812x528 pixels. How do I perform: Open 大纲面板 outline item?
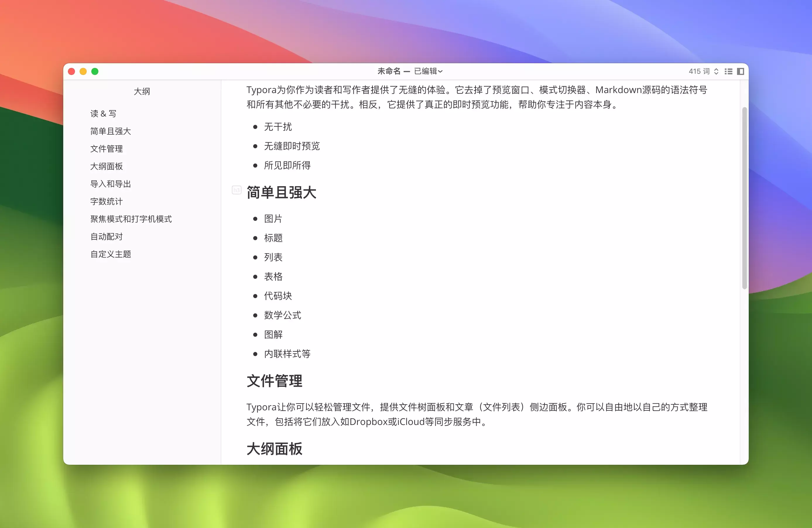pos(107,166)
